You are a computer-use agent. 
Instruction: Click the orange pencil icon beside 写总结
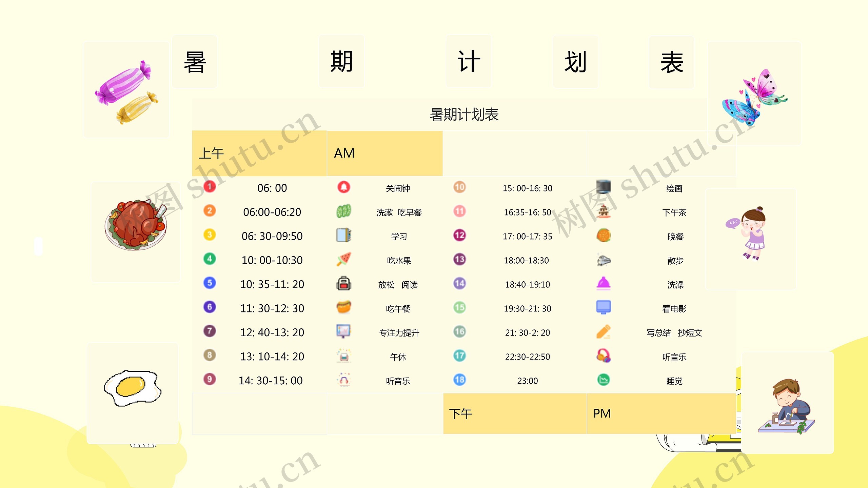pyautogui.click(x=604, y=331)
